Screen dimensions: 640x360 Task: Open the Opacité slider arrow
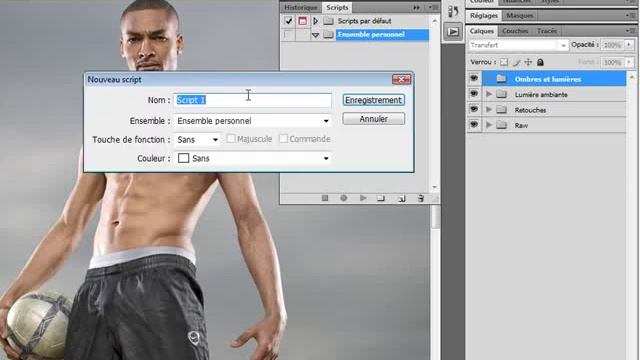point(629,44)
